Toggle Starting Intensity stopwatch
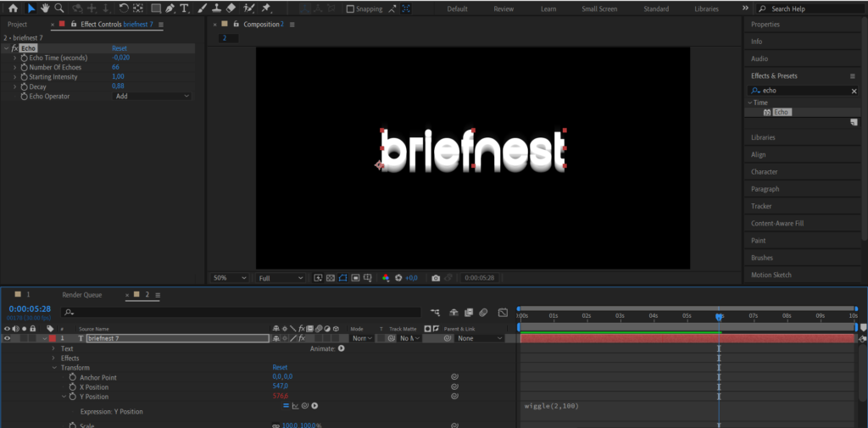868x428 pixels. pos(24,77)
